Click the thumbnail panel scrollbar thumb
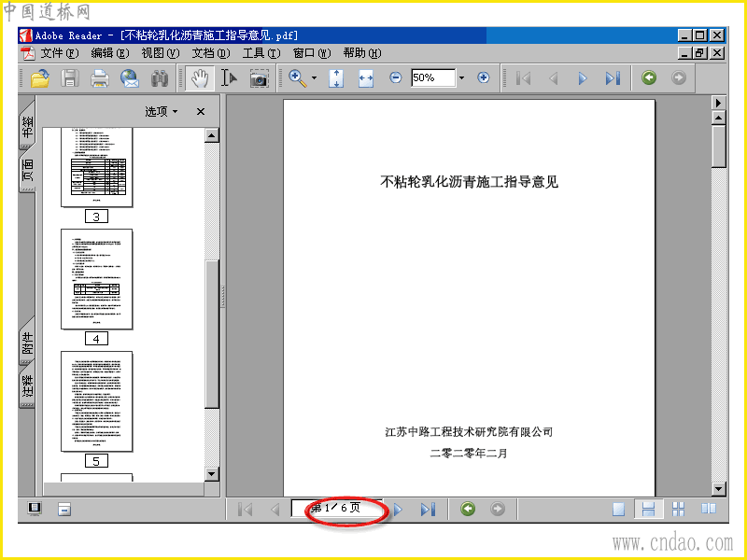747x560 pixels. click(x=212, y=334)
